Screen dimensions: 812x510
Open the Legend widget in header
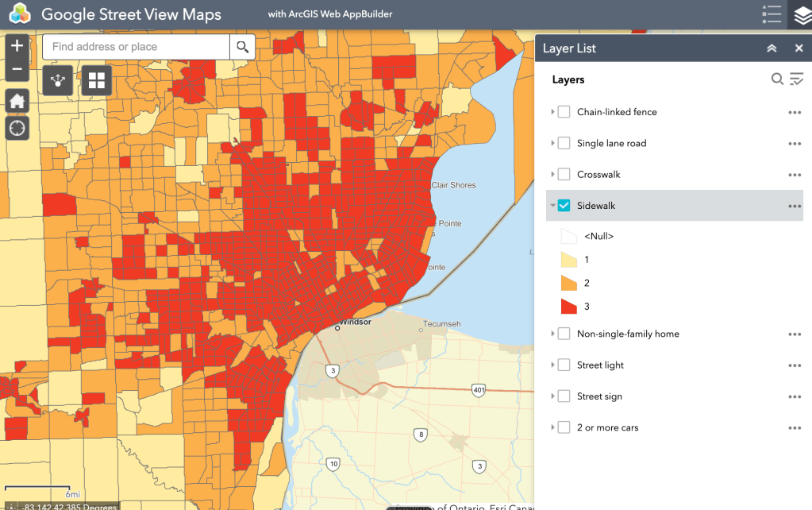click(771, 15)
